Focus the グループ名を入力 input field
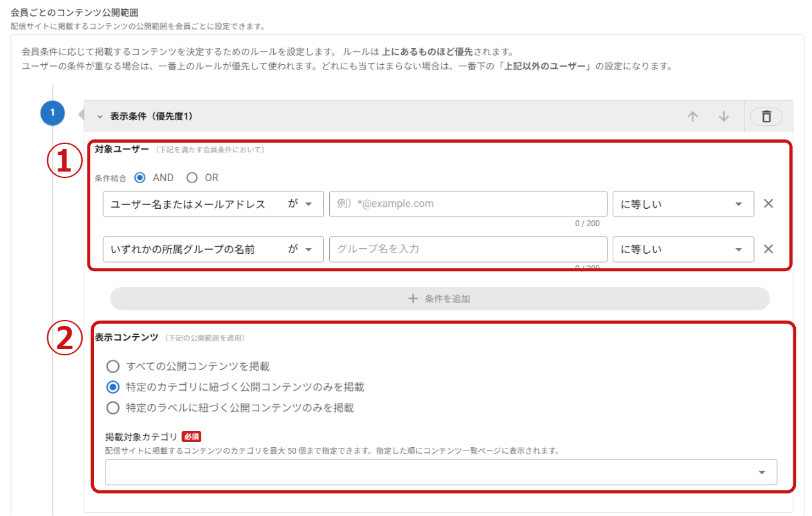This screenshot has width=812, height=516. [467, 249]
